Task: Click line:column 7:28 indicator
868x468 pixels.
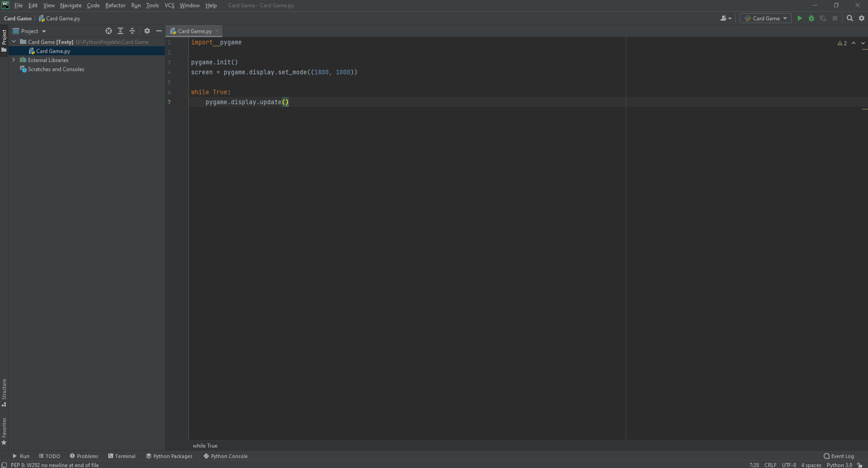Action: click(754, 465)
